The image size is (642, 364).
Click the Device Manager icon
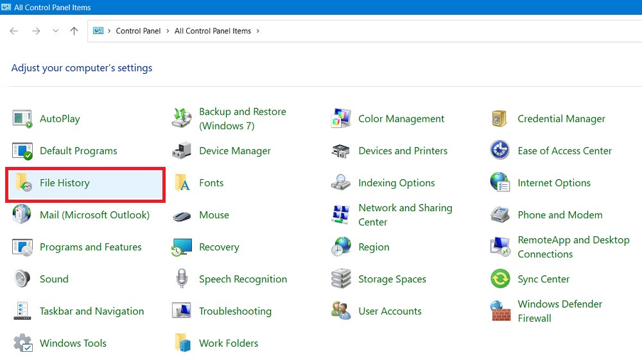coord(182,151)
